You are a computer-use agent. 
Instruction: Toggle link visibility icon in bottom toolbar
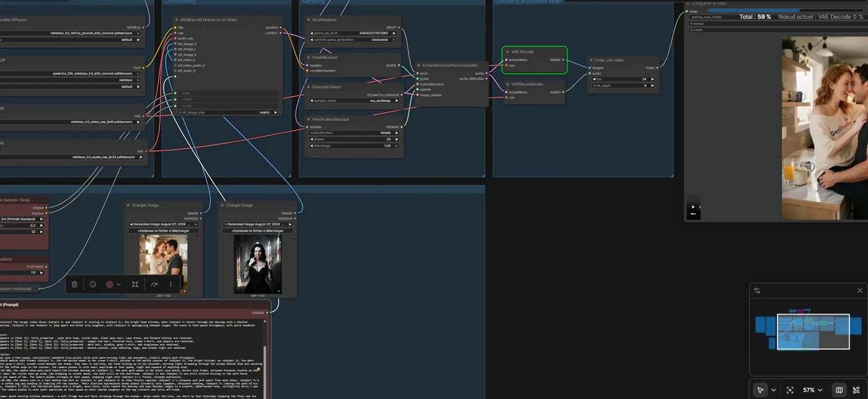[856, 390]
